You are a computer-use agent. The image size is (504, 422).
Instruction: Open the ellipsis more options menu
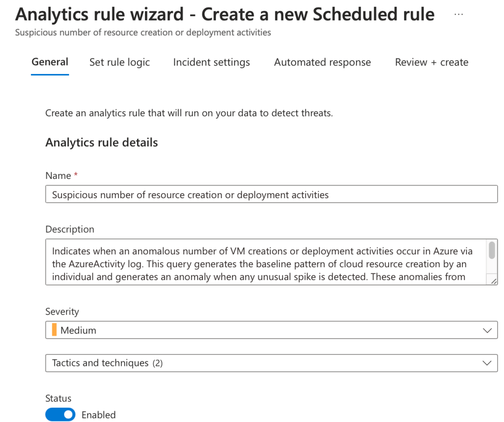tap(459, 14)
